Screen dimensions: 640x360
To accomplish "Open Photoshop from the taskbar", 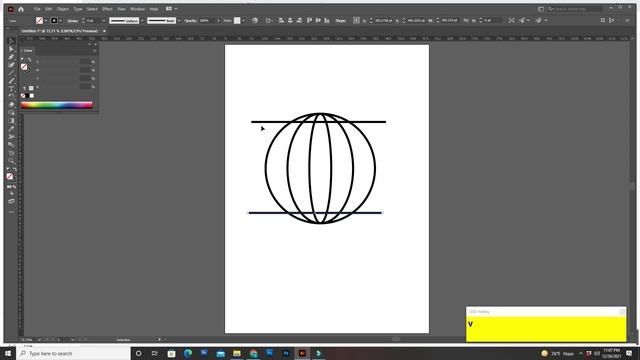I will tap(286, 353).
